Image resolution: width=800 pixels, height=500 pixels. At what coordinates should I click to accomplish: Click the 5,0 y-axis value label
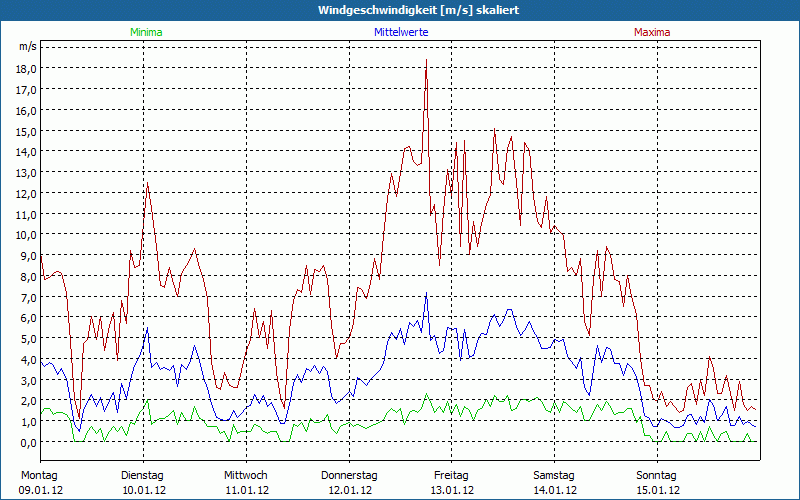(27, 338)
